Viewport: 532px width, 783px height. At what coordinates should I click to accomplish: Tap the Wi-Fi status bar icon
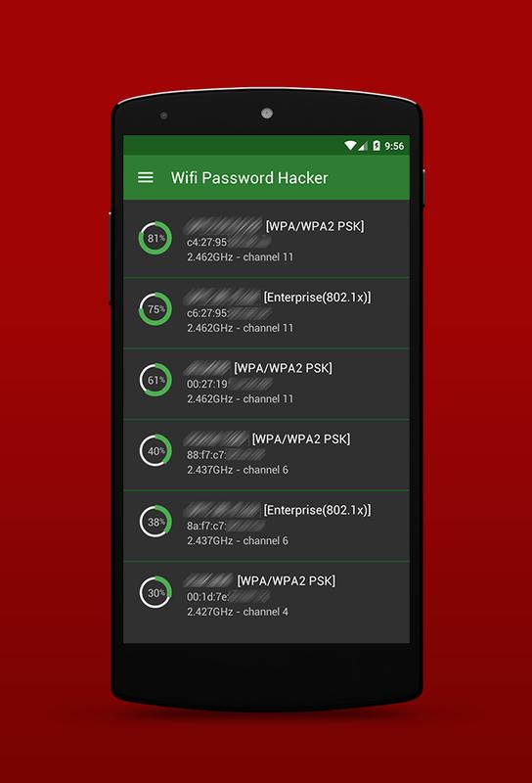tap(350, 145)
